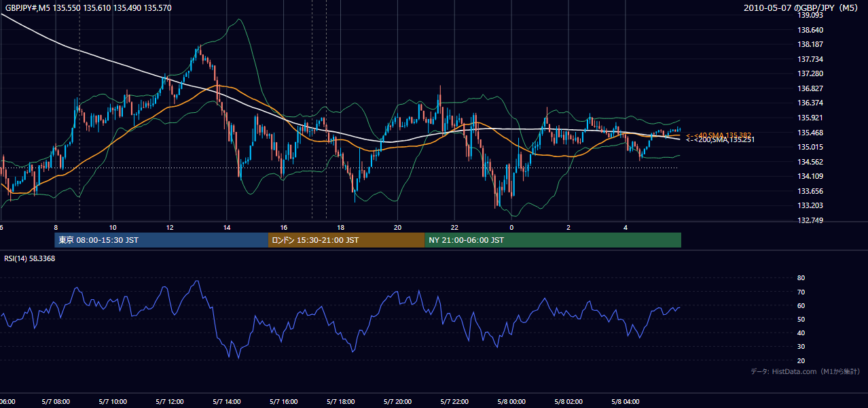Click the RSI(14) 58.3368 indicator label
868x408 pixels.
coord(30,258)
